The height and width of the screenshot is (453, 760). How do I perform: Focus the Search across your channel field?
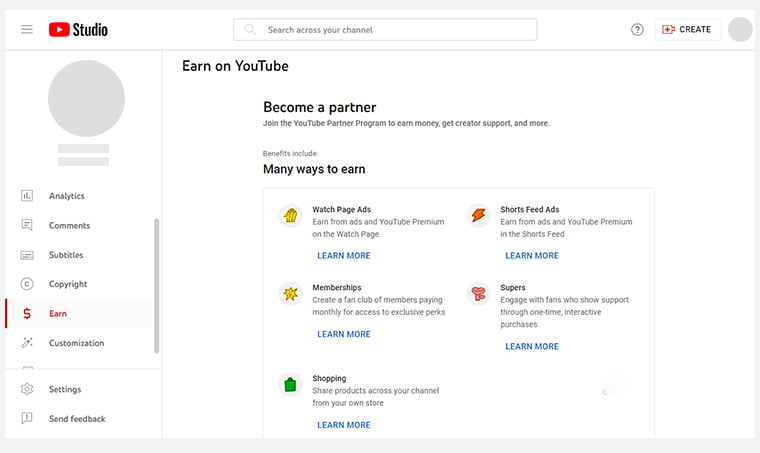pos(385,30)
